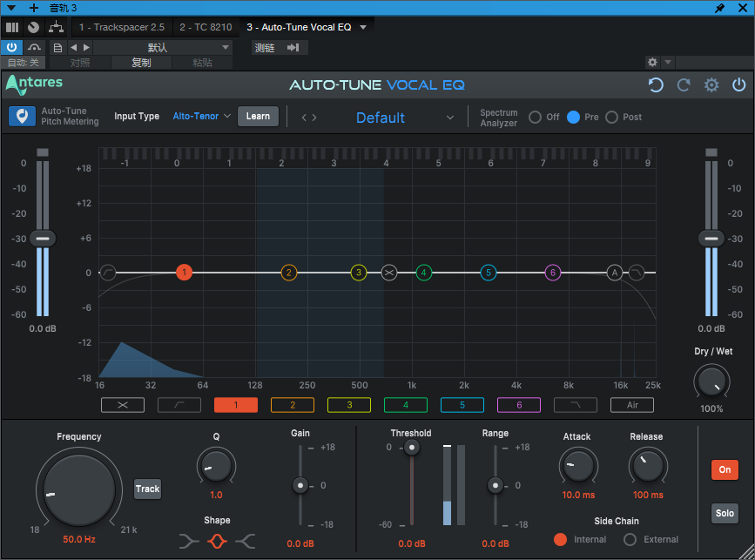Switch to the Trackspacer 2.5 tab
This screenshot has height=560, width=755.
point(122,28)
